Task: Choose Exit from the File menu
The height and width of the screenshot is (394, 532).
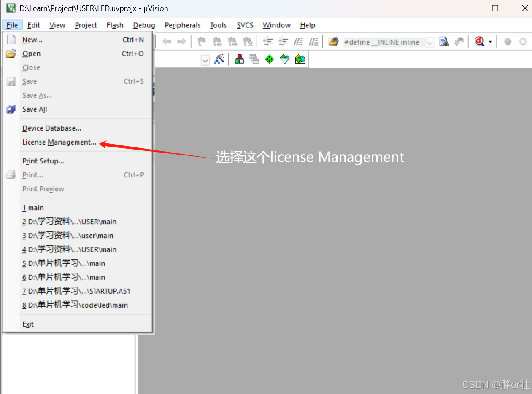Action: pos(78,324)
